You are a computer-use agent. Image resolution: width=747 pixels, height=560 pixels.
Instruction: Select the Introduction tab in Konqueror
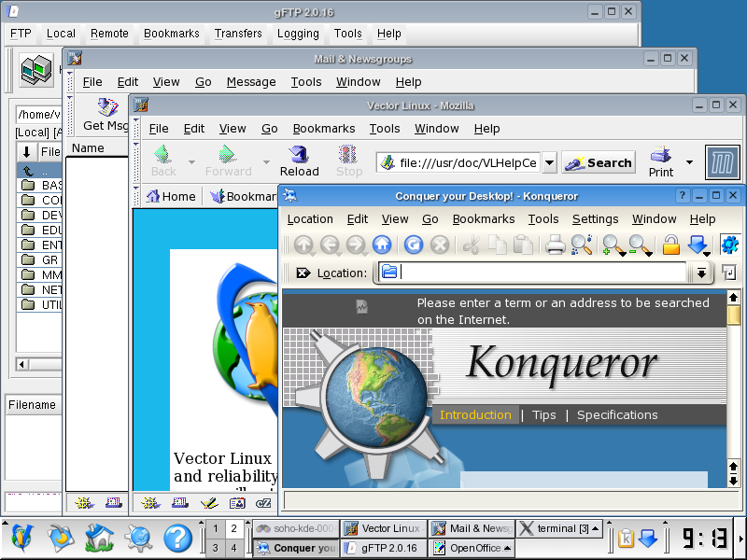(475, 414)
